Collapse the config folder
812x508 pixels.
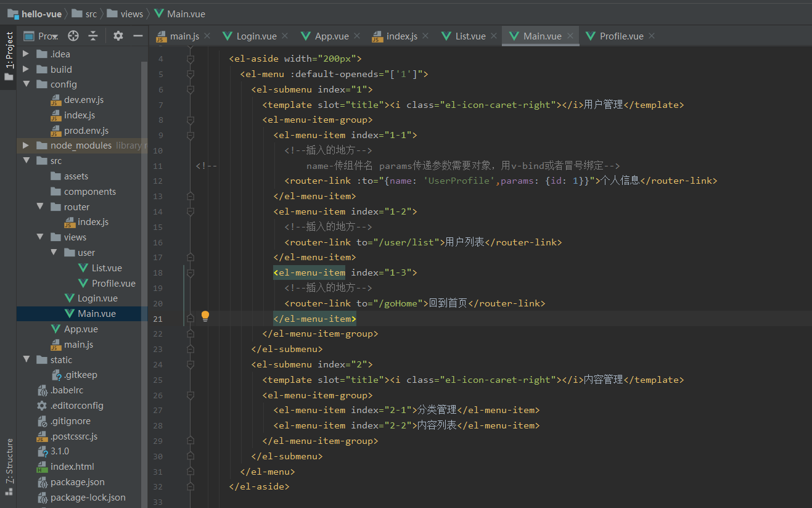tap(26, 84)
